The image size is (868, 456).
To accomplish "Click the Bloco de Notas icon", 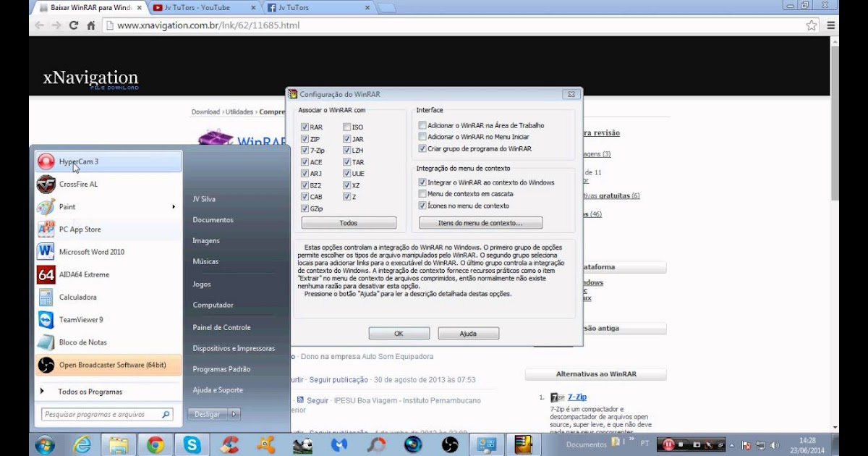I will pos(46,342).
